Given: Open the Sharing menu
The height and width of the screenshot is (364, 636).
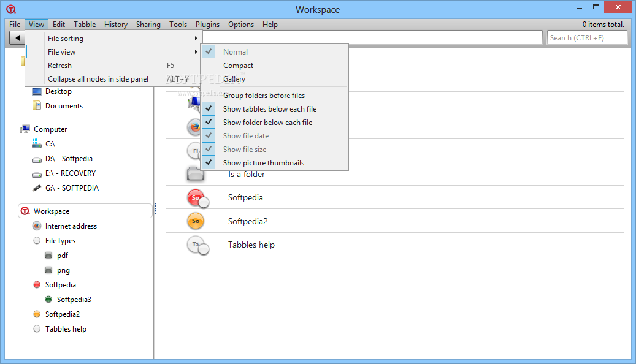Looking at the screenshot, I should (x=148, y=25).
